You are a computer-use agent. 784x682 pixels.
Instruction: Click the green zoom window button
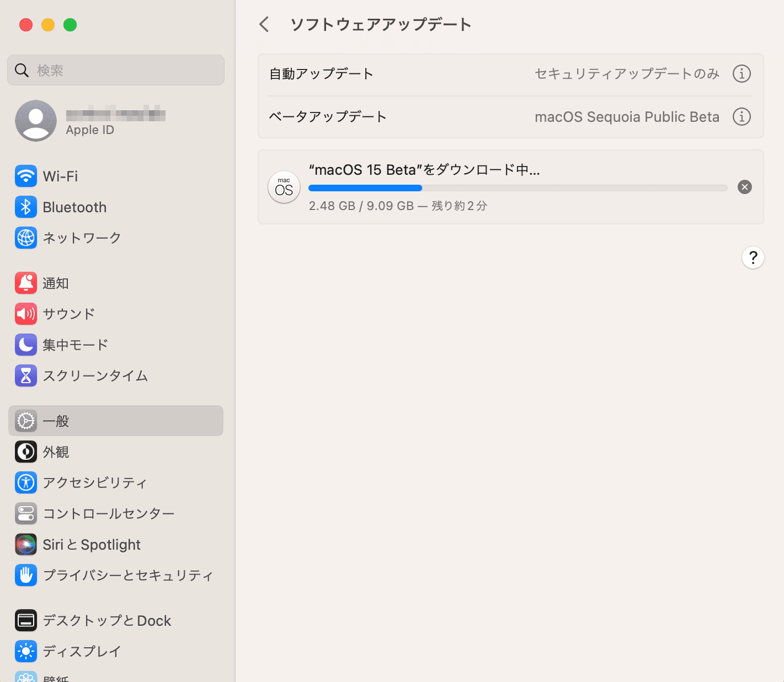(x=70, y=25)
